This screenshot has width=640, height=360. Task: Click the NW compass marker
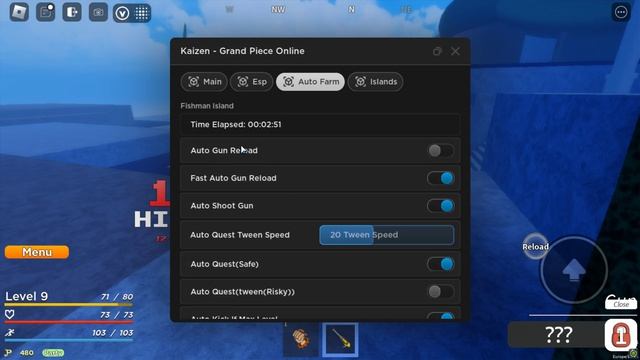pyautogui.click(x=278, y=9)
